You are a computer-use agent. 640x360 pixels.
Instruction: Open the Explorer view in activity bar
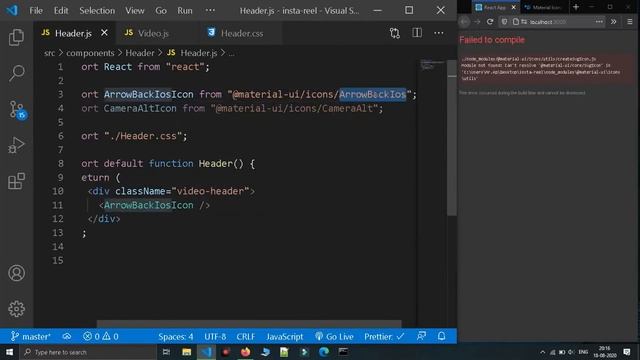click(x=16, y=38)
